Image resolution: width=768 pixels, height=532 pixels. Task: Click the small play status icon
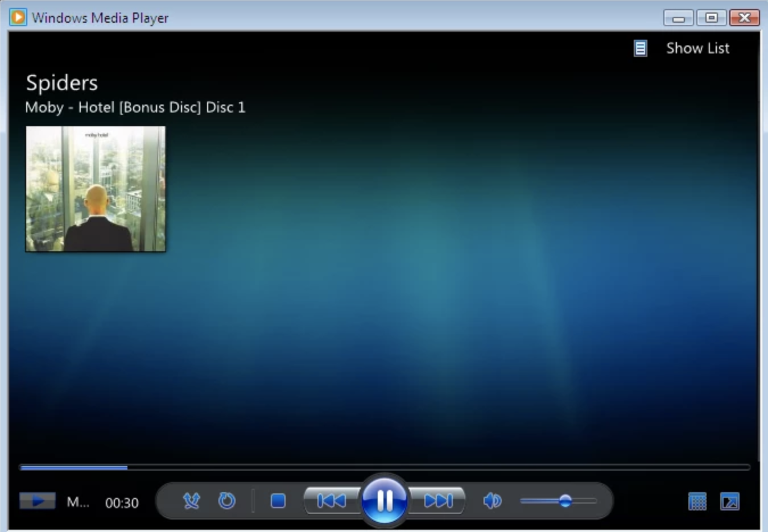tap(38, 501)
